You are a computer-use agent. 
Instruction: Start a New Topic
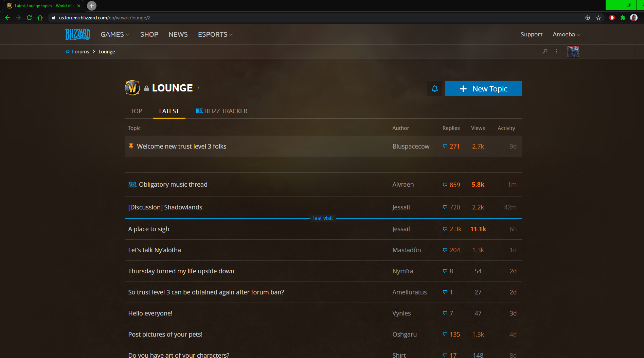tap(483, 89)
